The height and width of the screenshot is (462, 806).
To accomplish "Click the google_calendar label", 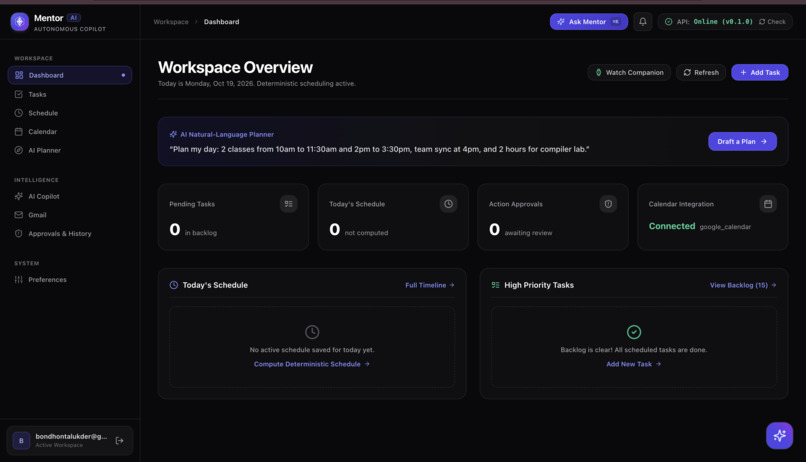I will coord(725,227).
